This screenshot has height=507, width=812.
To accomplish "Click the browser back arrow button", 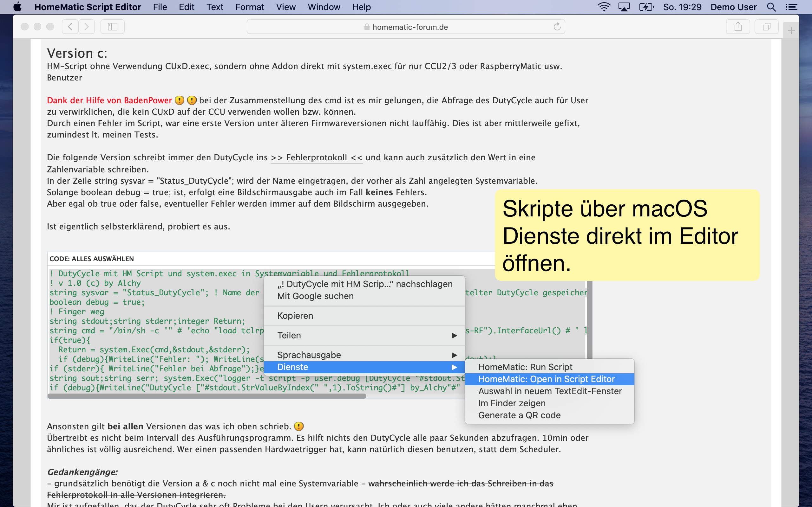I will 70,27.
